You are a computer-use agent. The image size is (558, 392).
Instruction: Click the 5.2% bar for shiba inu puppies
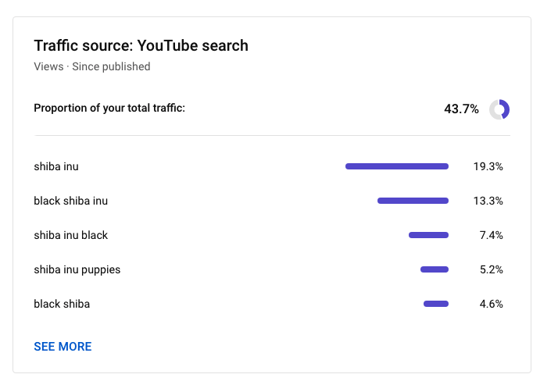click(x=435, y=269)
